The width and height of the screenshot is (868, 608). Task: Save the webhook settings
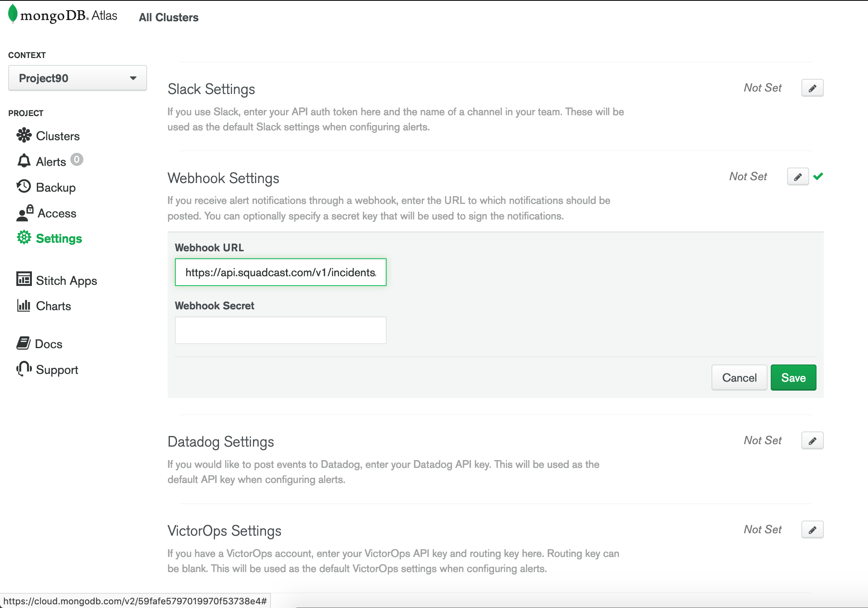(x=793, y=378)
